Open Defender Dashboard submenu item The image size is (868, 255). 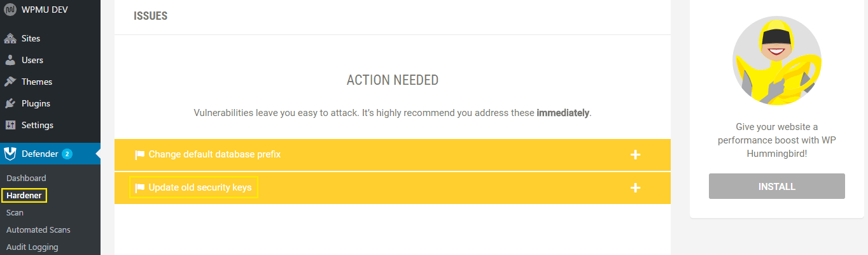[26, 178]
